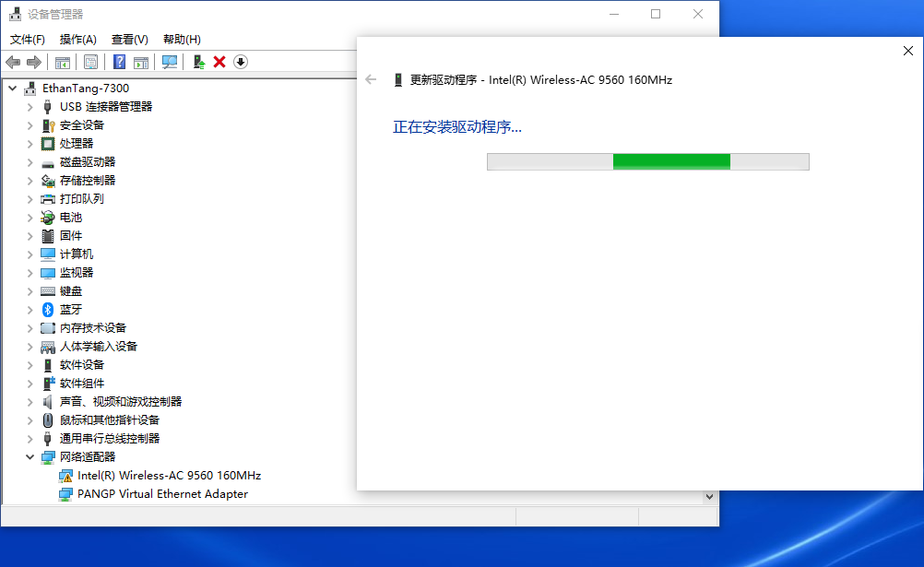Open the 帮助(H) menu

(x=182, y=40)
